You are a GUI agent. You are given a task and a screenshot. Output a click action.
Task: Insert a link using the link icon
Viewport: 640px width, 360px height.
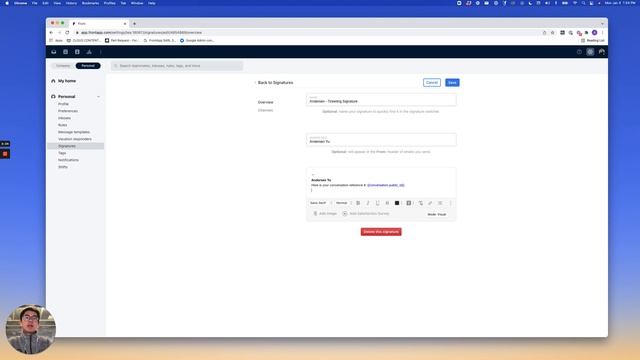coord(430,203)
